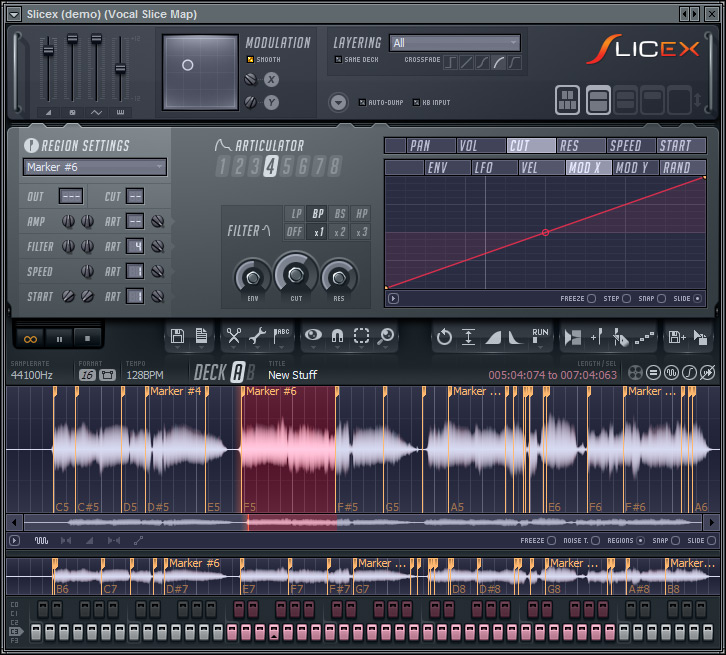
Task: Select the four-pane layout icon
Action: pyautogui.click(x=567, y=100)
